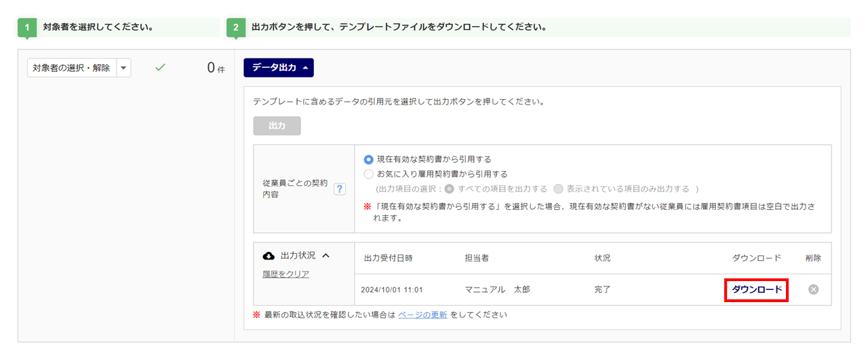868x349 pixels.
Task: Choose 表示されている項目のみ出力する radio option
Action: click(558, 189)
